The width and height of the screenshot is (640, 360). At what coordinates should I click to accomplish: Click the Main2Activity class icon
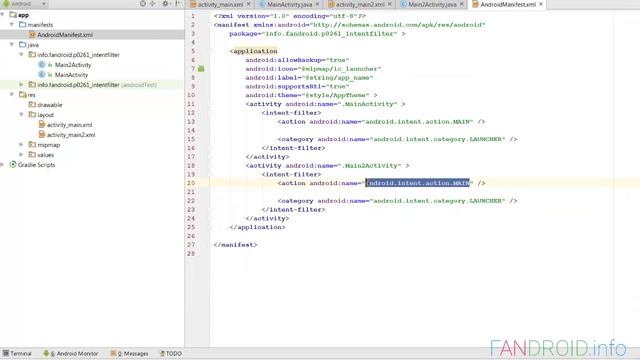tap(41, 64)
